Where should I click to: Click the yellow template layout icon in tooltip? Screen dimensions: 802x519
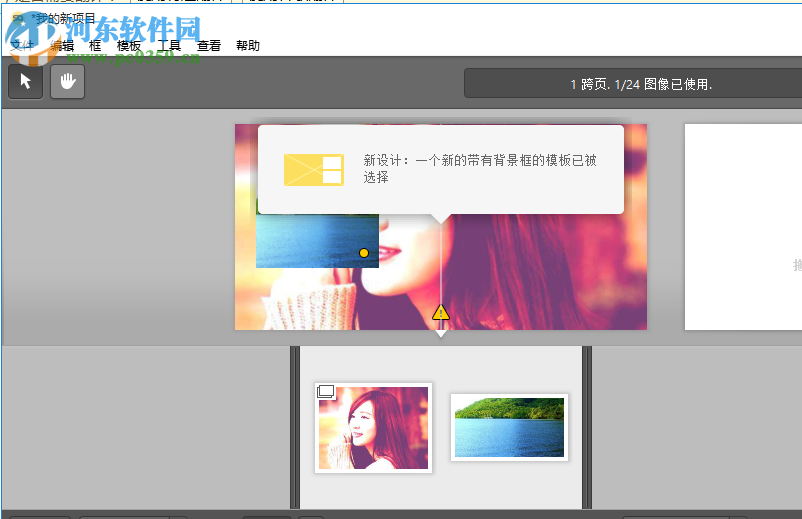[314, 170]
